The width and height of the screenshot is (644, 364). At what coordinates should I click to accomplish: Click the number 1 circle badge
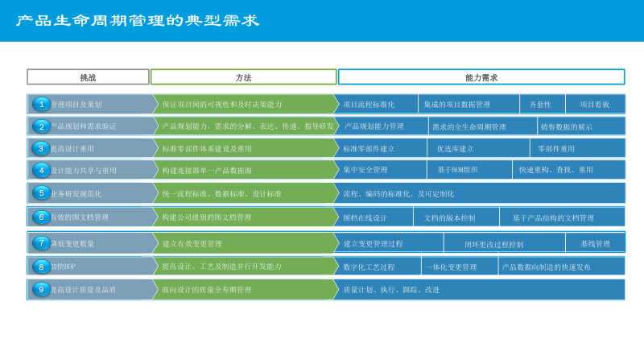(42, 105)
